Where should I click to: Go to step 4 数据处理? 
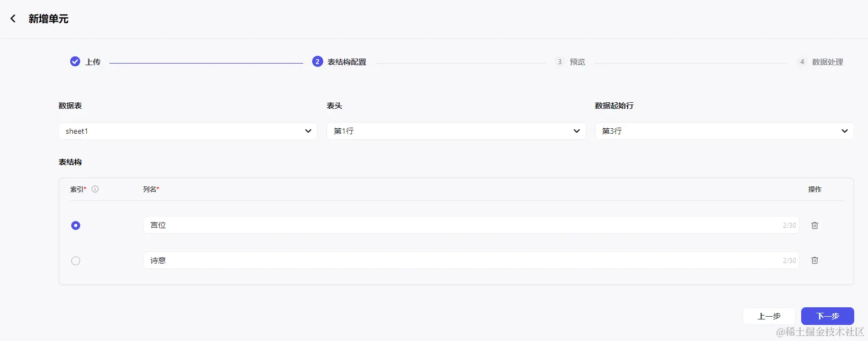[x=820, y=62]
